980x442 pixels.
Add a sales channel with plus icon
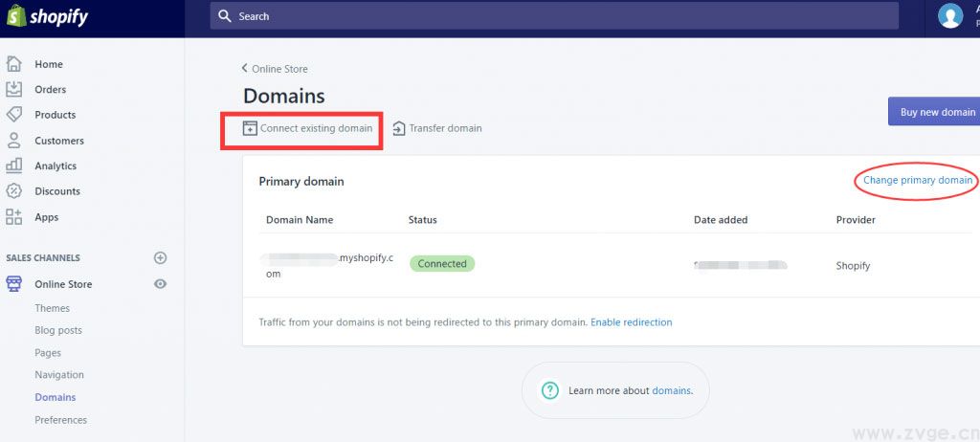click(160, 257)
